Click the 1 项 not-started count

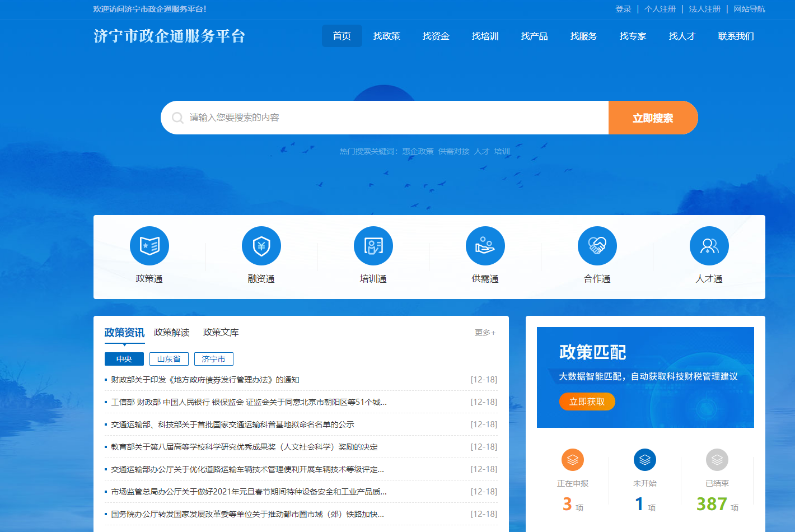[645, 505]
